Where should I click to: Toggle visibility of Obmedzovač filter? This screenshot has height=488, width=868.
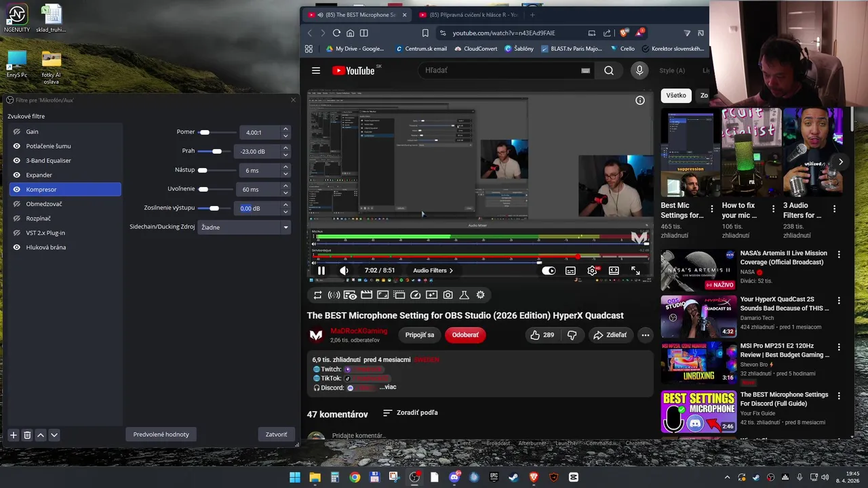pyautogui.click(x=17, y=204)
